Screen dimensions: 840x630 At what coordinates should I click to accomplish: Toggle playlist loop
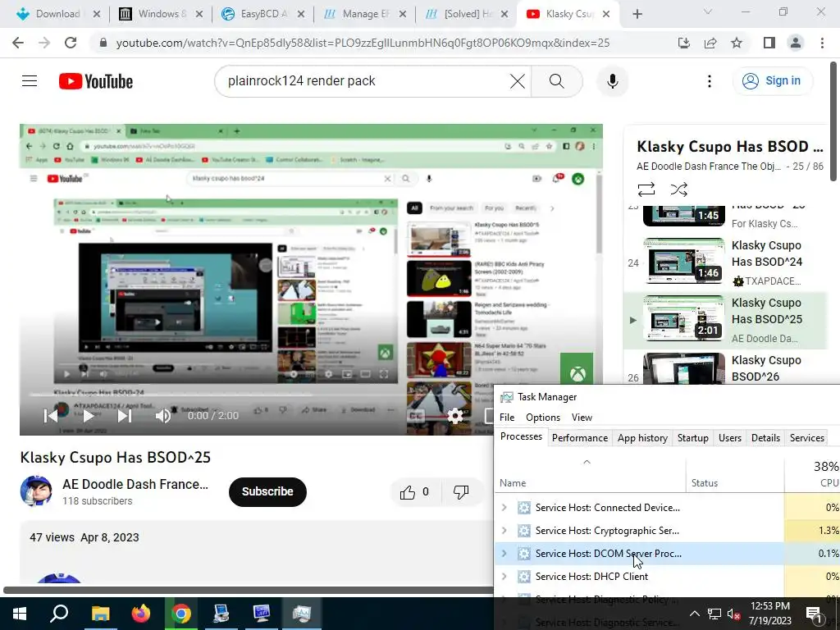point(646,189)
